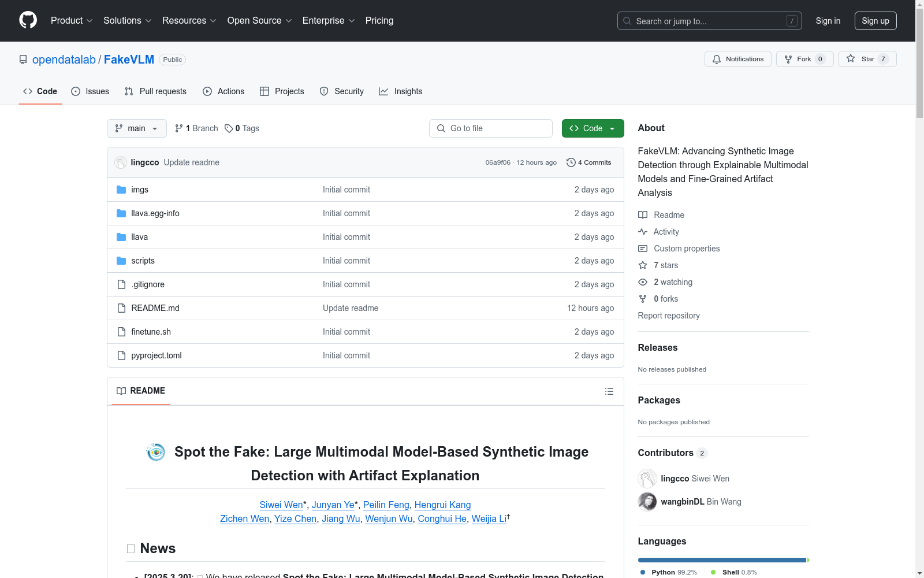Focus the Search or jump to field
Screen dimensions: 924x578
(x=710, y=21)
